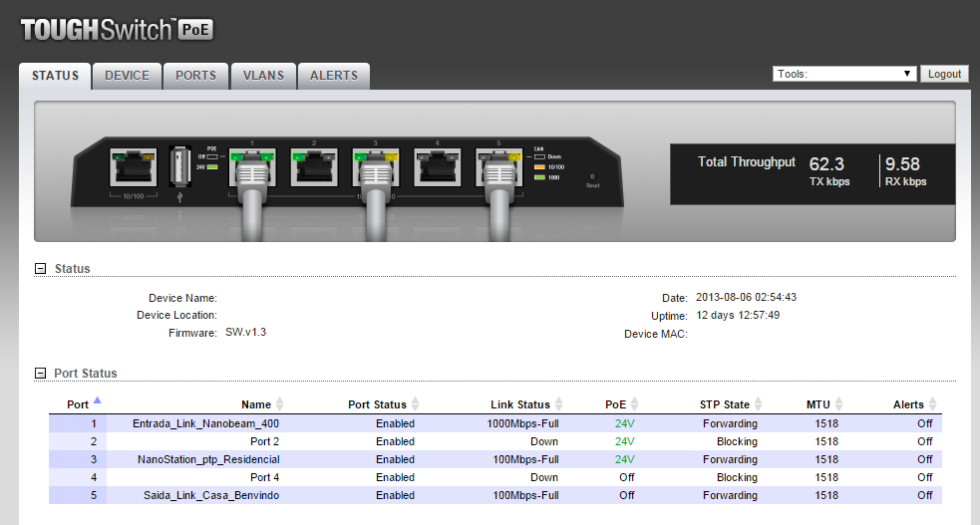
Task: Select the Port 4 name cell
Action: pos(264,477)
